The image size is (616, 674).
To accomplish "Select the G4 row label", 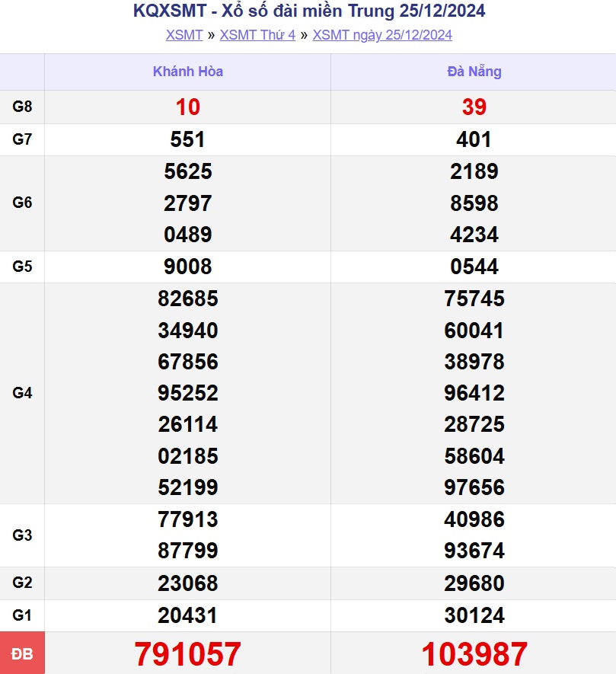I will (x=22, y=393).
